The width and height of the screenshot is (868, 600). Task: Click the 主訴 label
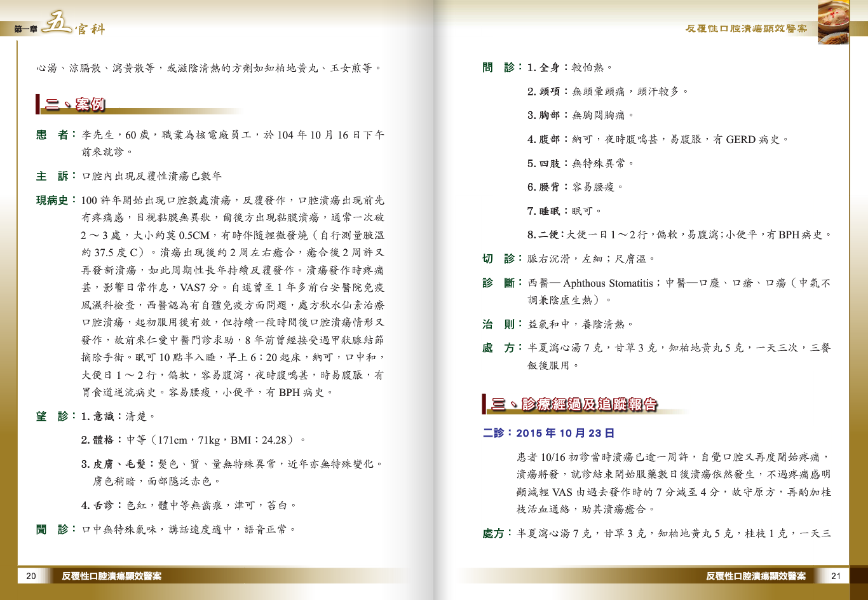coord(52,176)
